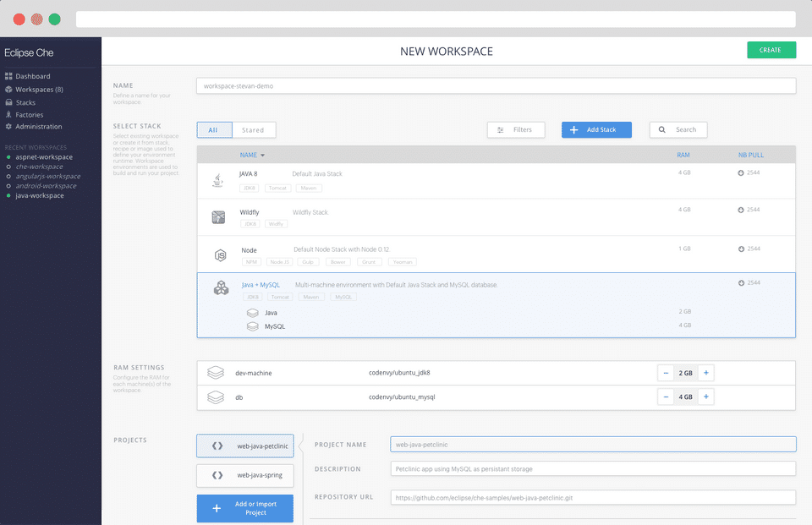Select the Node stack name
The height and width of the screenshot is (525, 812).
click(249, 250)
